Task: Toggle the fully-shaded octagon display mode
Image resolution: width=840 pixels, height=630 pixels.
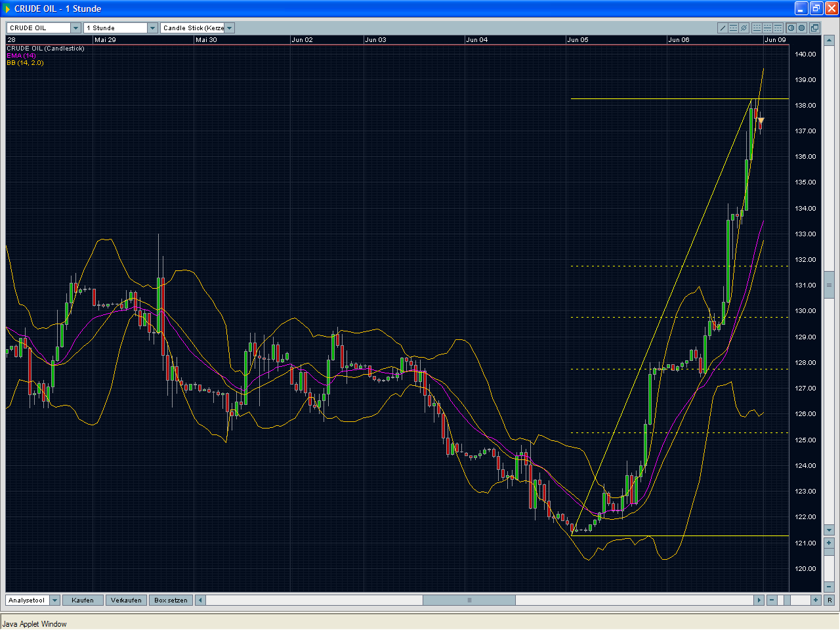Action: pos(801,28)
